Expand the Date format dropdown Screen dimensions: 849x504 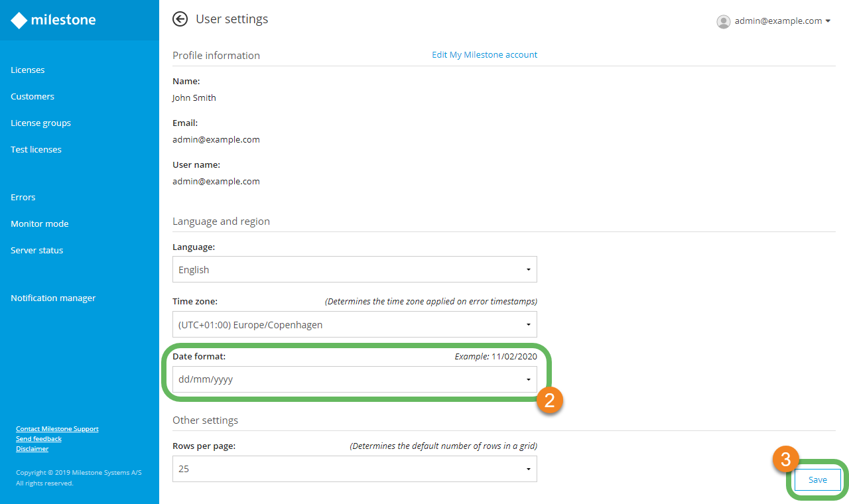354,379
